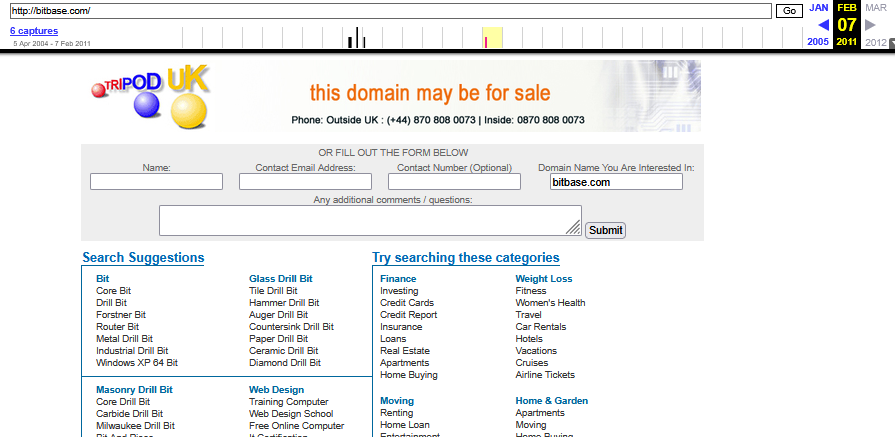Submit the domain inquiry form
The image size is (895, 437).
(x=606, y=230)
